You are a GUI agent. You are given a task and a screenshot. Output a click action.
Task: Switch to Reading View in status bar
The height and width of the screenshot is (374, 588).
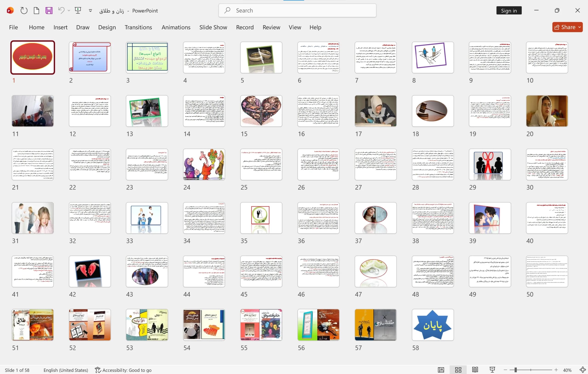point(475,370)
